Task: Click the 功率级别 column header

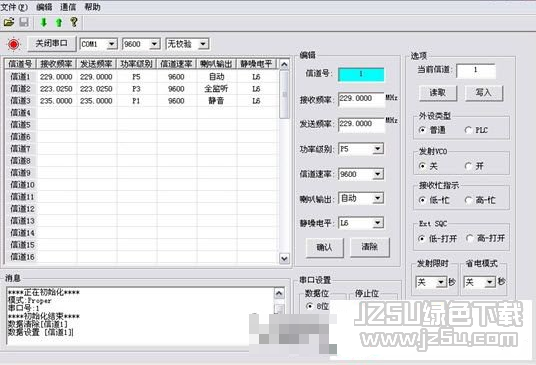Action: (x=136, y=64)
